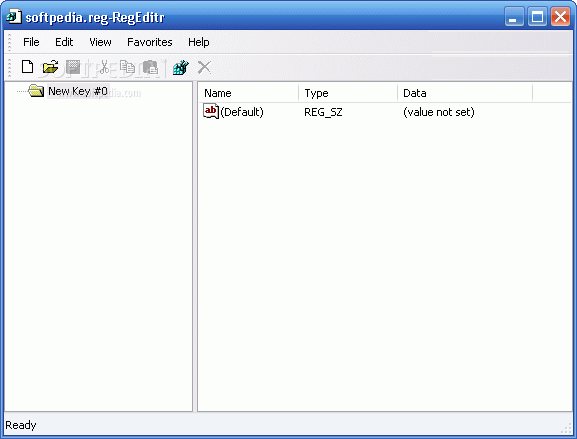The width and height of the screenshot is (577, 439).
Task: Click the toolbar grip handle
Action: pos(10,67)
